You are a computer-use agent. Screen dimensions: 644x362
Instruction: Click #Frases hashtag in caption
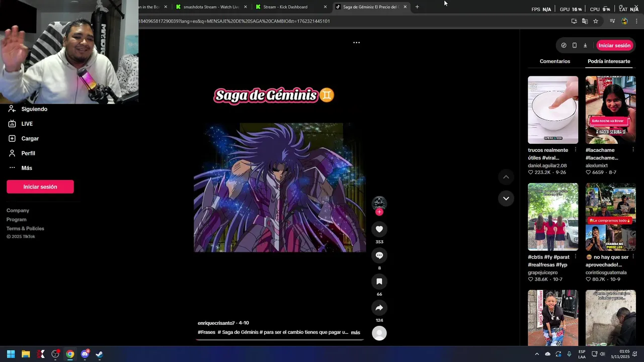click(206, 332)
